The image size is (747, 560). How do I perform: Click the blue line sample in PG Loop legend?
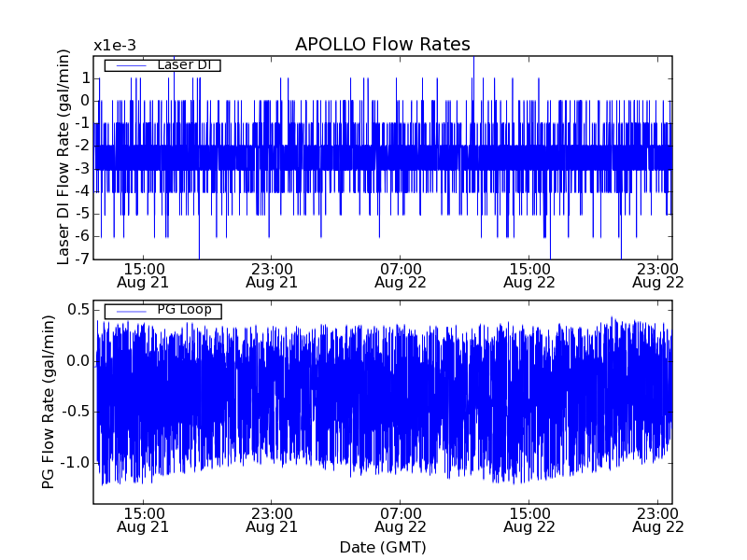click(x=132, y=312)
